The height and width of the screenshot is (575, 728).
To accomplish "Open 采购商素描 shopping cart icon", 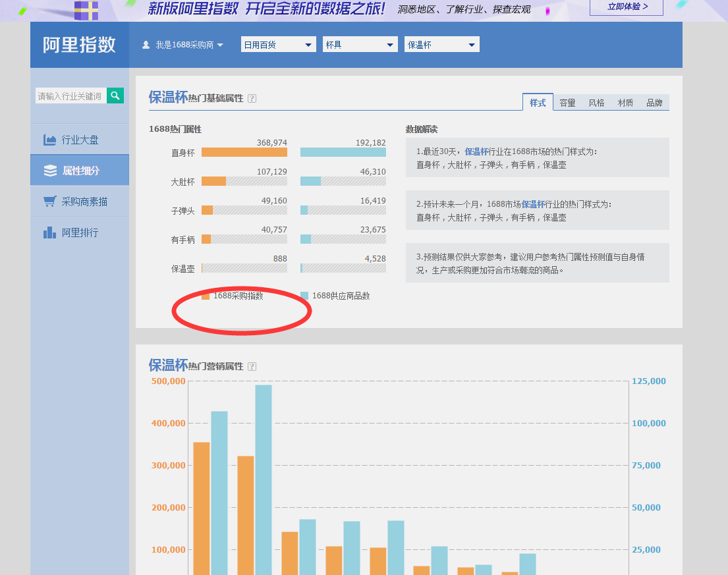I will pyautogui.click(x=49, y=202).
